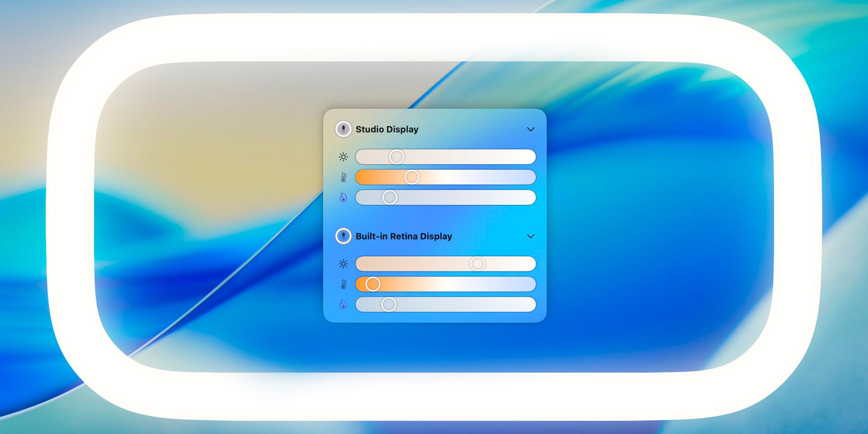Screen dimensions: 868x434
Task: Click the Studio Display warmth slider handle
Action: click(x=390, y=198)
